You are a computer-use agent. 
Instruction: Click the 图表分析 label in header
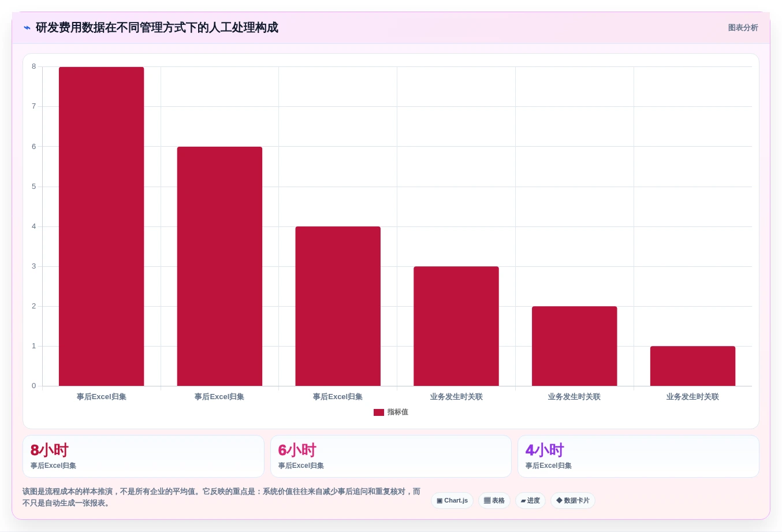(x=743, y=28)
